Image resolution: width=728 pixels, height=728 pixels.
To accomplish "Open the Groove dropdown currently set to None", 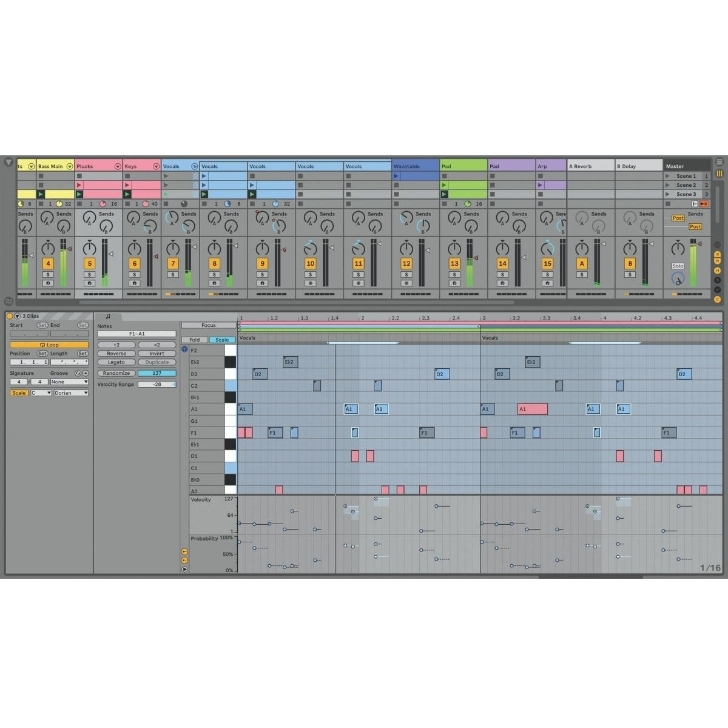I will [x=69, y=382].
